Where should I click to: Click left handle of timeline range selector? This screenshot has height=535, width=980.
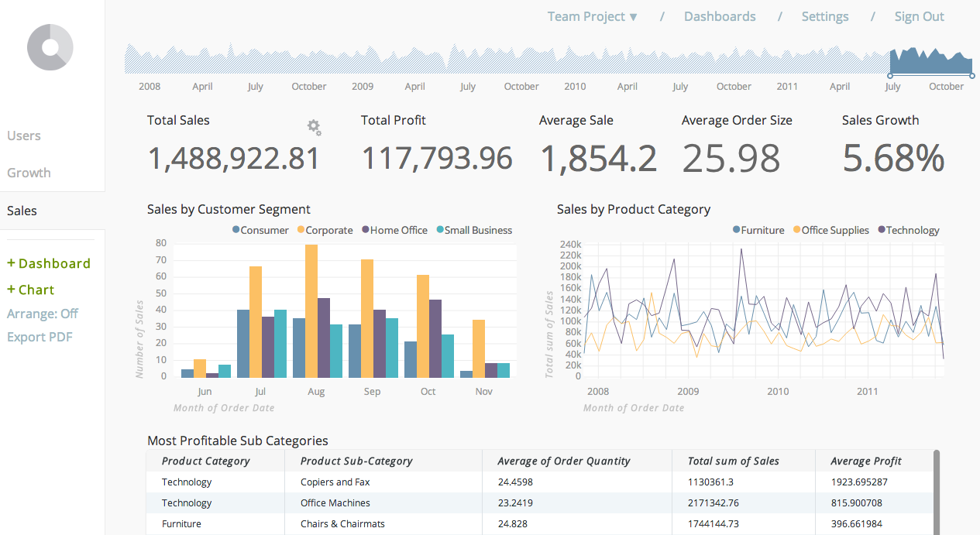[890, 76]
